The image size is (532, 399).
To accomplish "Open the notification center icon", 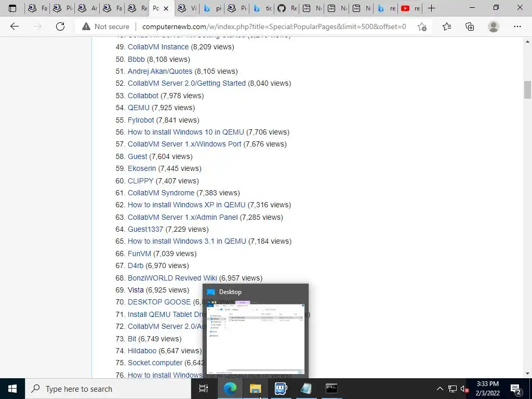I will (x=516, y=389).
